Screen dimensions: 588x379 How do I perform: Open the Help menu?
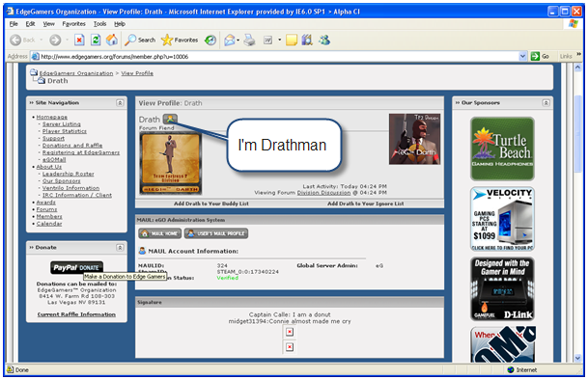click(120, 24)
